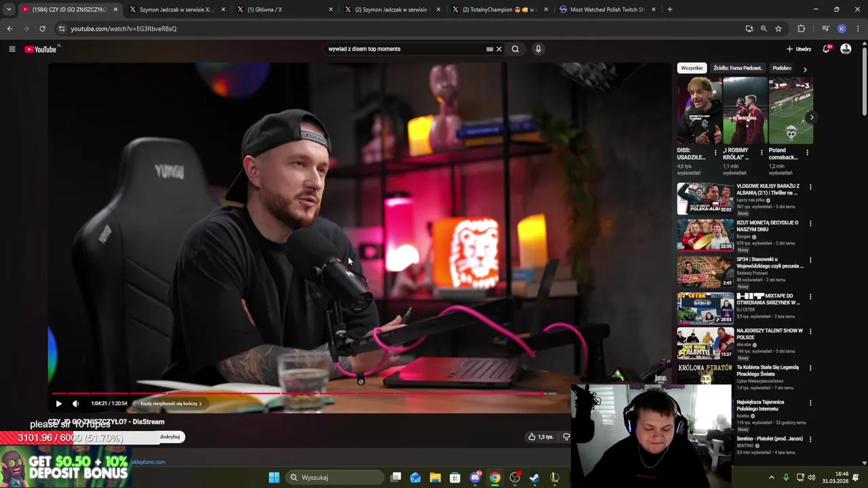
Task: Click the Utwórz create button
Action: (799, 49)
